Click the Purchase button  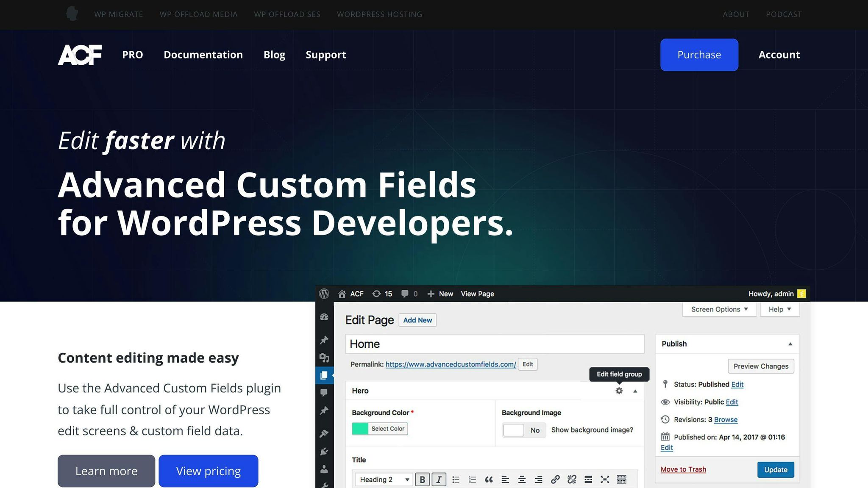pyautogui.click(x=699, y=55)
